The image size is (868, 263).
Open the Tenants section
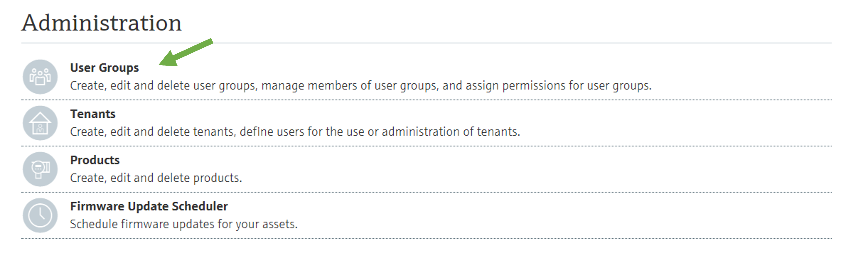click(x=93, y=114)
